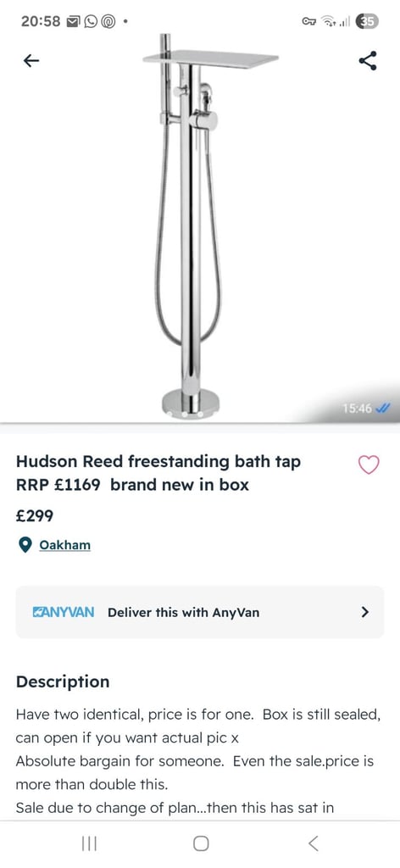Tap the Android back navigation icon

pos(314,843)
